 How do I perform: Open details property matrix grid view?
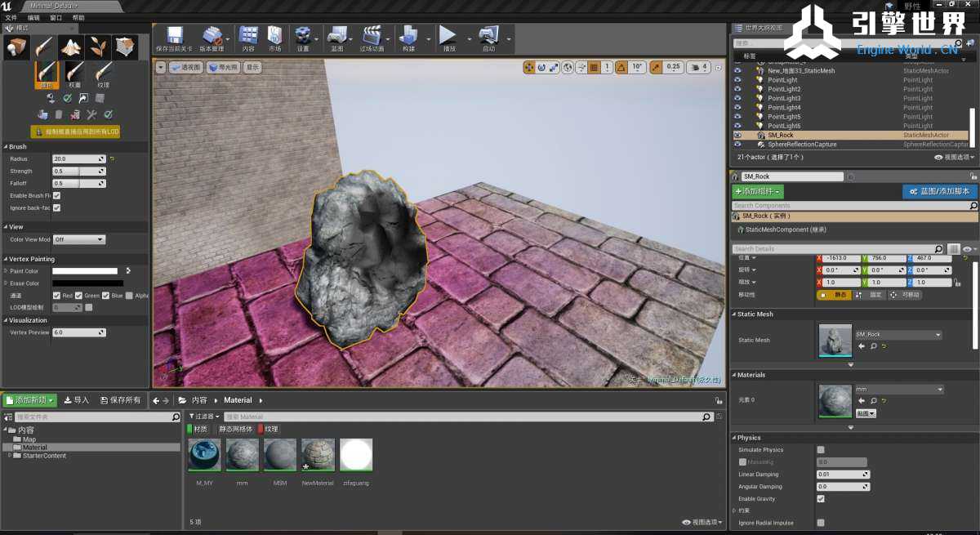point(954,248)
